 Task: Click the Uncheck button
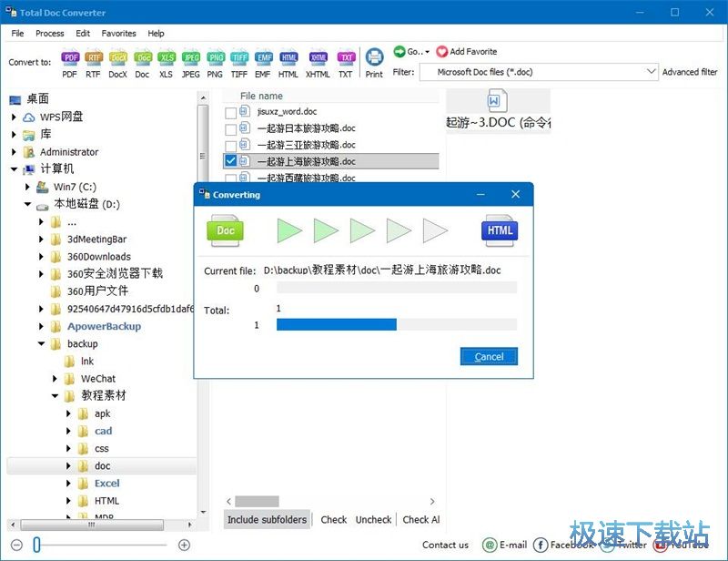(x=374, y=520)
